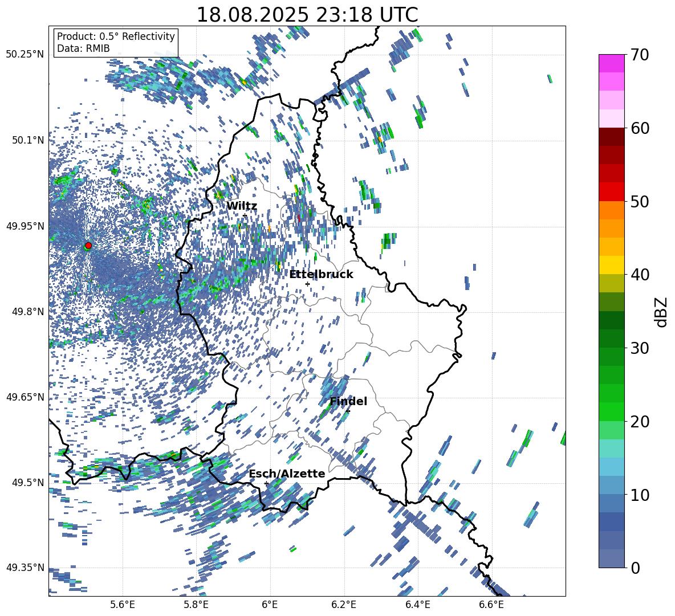The width and height of the screenshot is (675, 616).
Task: Click the 49.65°N latitude label
Action: [25, 397]
